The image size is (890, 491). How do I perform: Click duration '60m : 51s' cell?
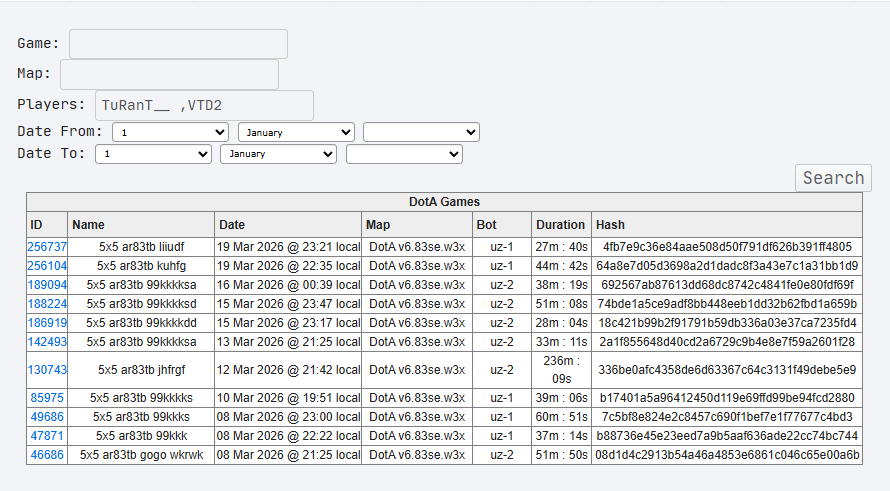[561, 417]
